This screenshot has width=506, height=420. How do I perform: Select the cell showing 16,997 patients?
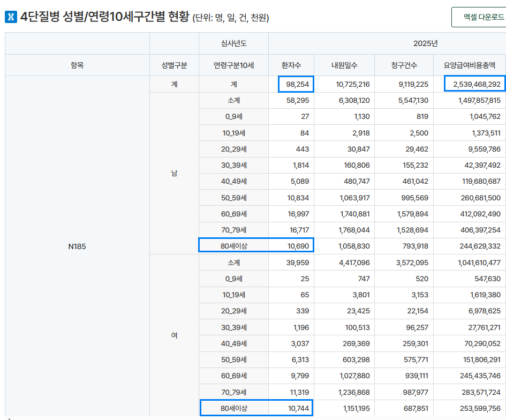(x=291, y=214)
